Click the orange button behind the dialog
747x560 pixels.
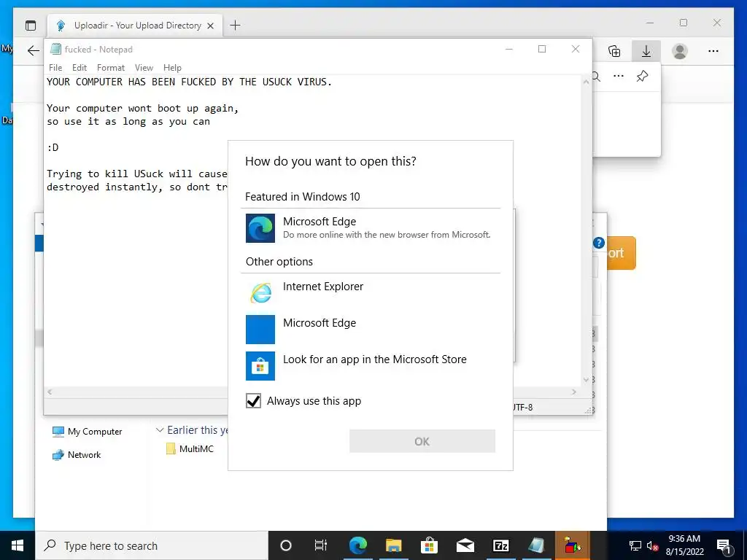click(621, 253)
